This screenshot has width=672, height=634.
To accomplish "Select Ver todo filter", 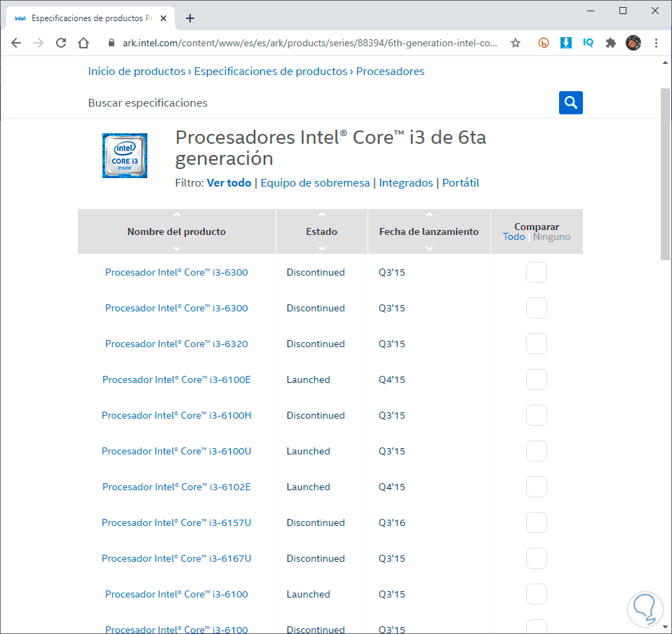I will [229, 183].
